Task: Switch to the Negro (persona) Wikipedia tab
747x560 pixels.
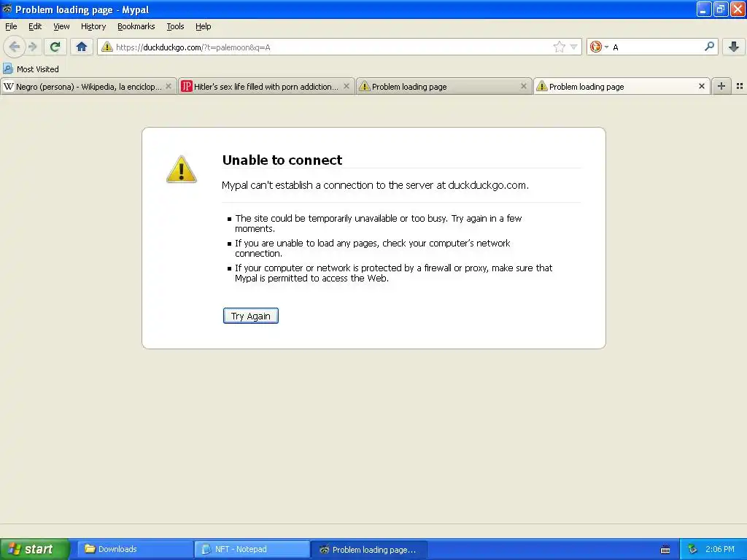Action: [88, 86]
